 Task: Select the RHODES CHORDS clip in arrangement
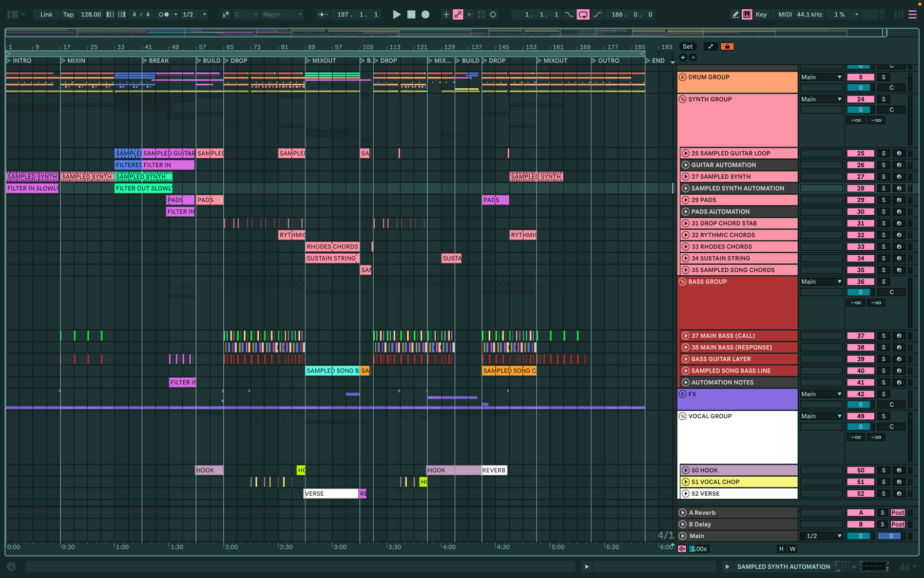(x=332, y=247)
